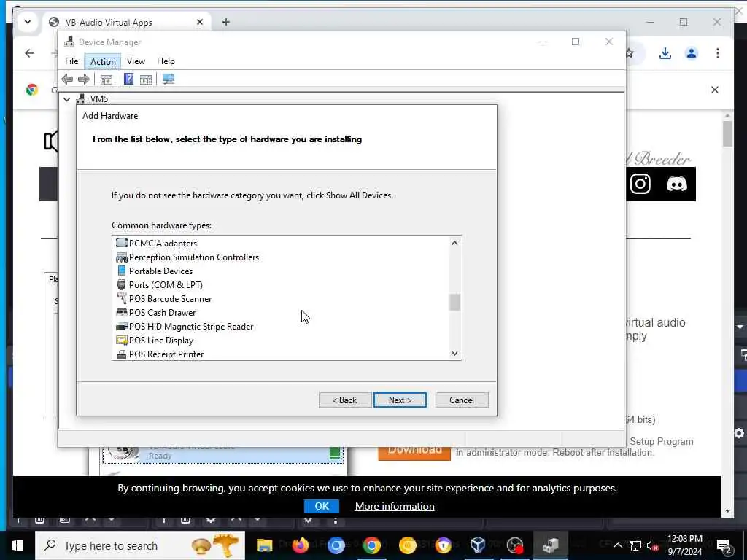Click the Instagram icon on the webpage
The width and height of the screenshot is (747, 560).
pos(640,184)
